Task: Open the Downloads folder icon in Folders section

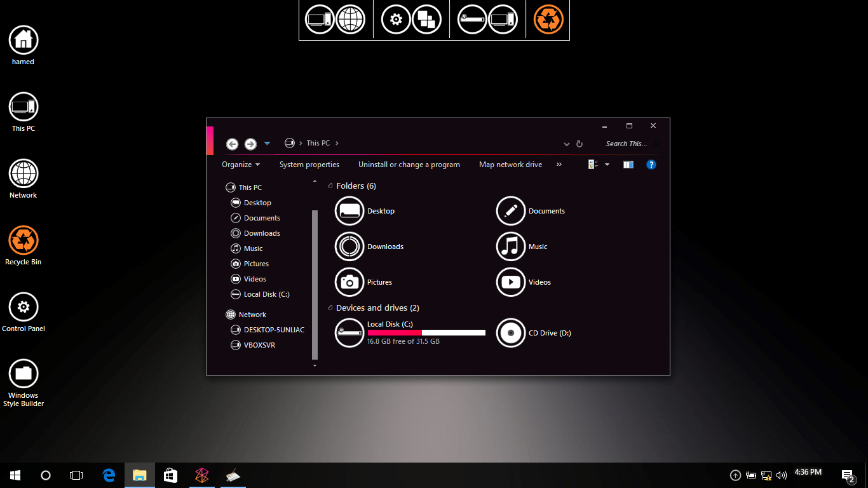Action: (349, 247)
